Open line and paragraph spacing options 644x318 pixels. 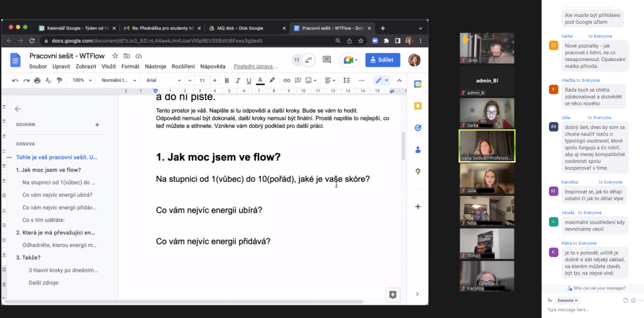coord(347,80)
